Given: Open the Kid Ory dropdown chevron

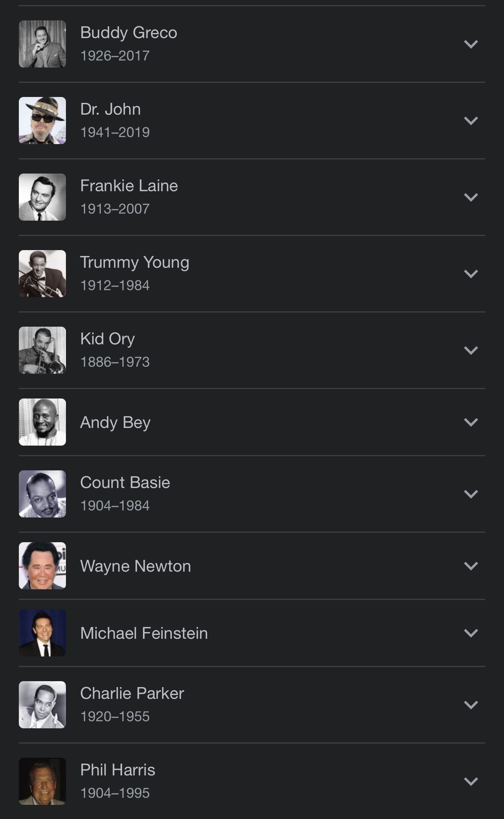Looking at the screenshot, I should [x=471, y=350].
